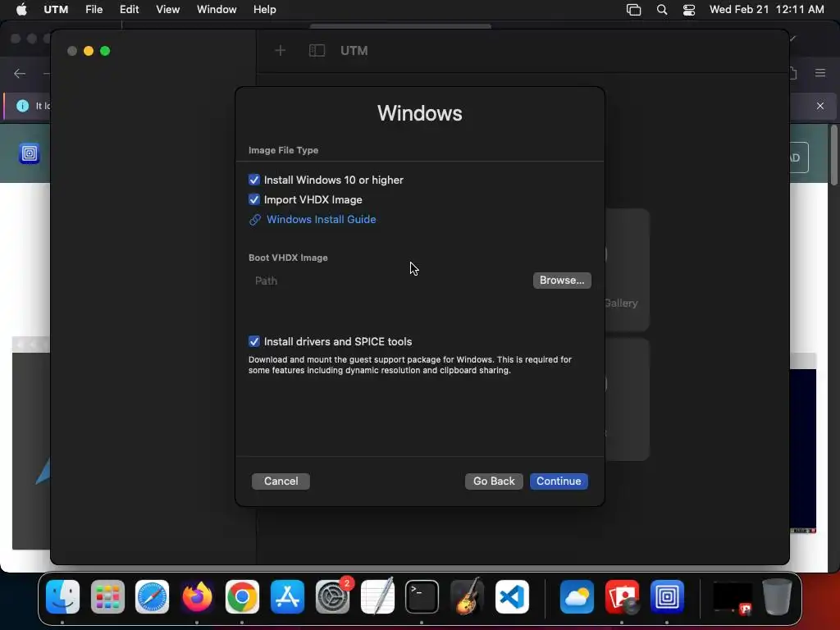Click the UTM icon in the Dock
This screenshot has height=630, width=840.
point(667,596)
